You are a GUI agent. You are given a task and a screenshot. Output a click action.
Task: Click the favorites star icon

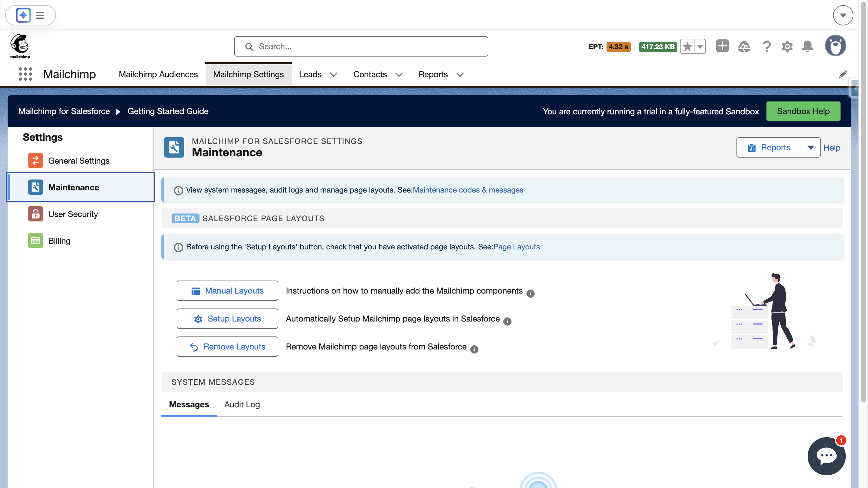(688, 46)
